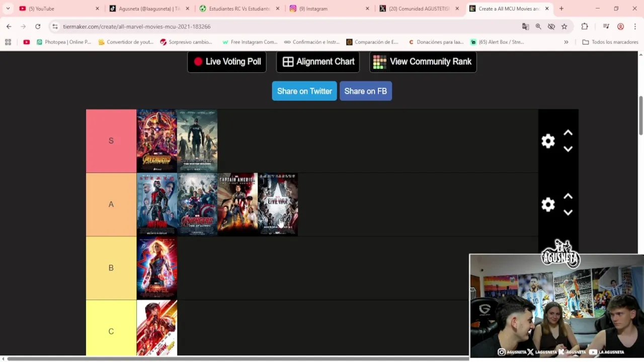
Task: Move S tier row down
Action: point(568,149)
